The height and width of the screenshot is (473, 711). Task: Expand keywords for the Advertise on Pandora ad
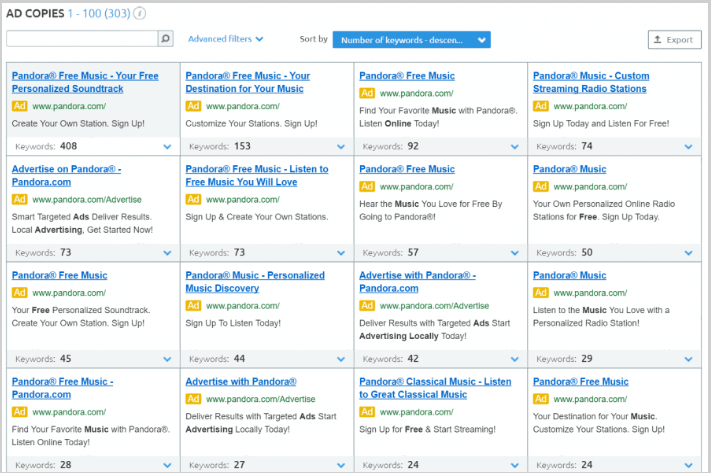coord(167,253)
